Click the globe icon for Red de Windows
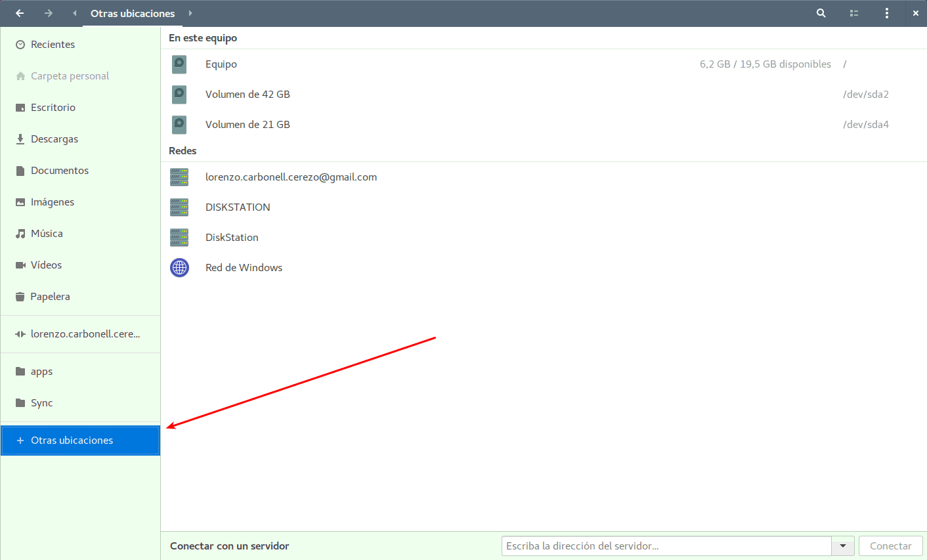 coord(179,268)
